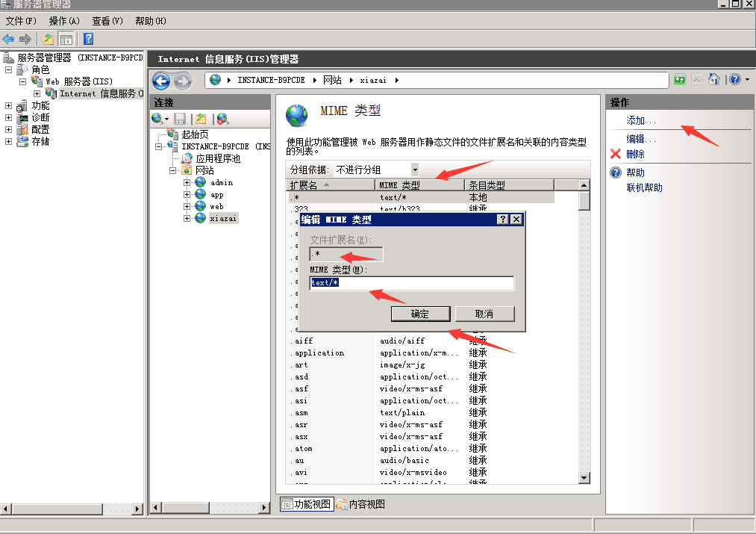Click the home icon near the address bar
The height and width of the screenshot is (534, 756).
(713, 78)
